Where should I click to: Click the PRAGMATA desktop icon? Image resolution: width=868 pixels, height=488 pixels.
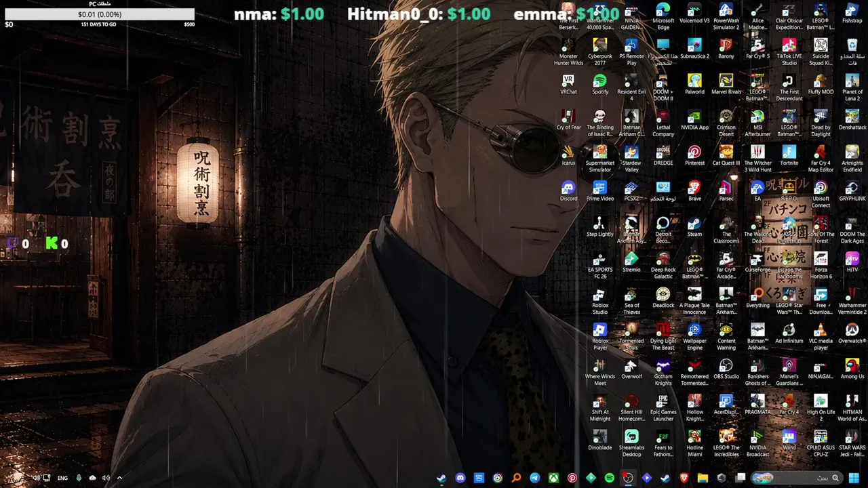point(757,405)
